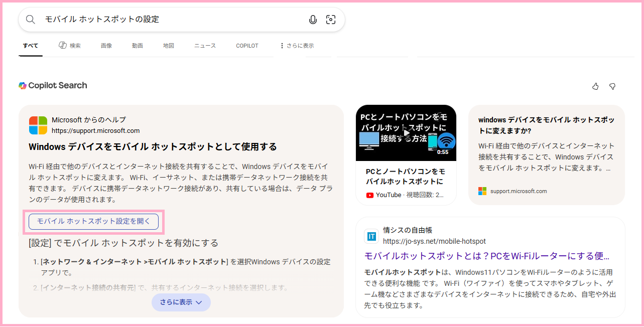The image size is (644, 327).
Task: Expand answer with さらに表示 button
Action: [x=181, y=302]
